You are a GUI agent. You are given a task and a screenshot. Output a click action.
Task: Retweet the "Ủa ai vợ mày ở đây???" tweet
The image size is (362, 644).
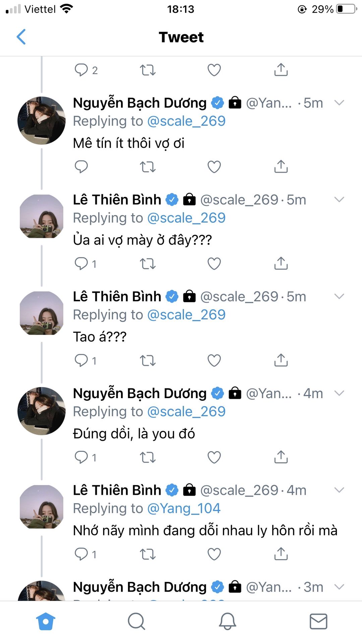click(x=147, y=264)
